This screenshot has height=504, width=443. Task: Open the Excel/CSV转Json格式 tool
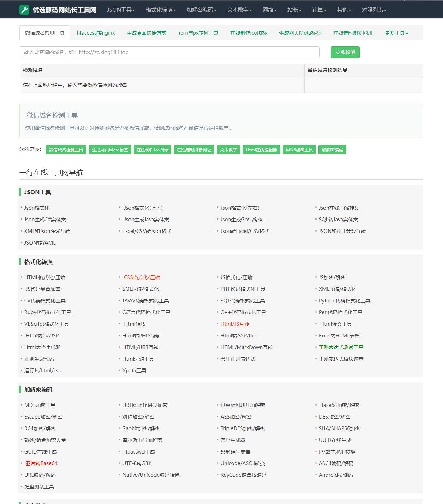[147, 231]
